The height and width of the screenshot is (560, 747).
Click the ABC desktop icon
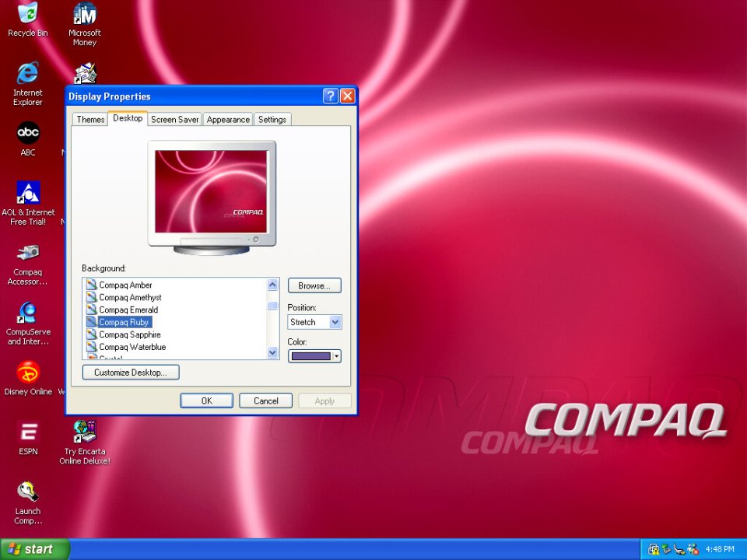(28, 133)
